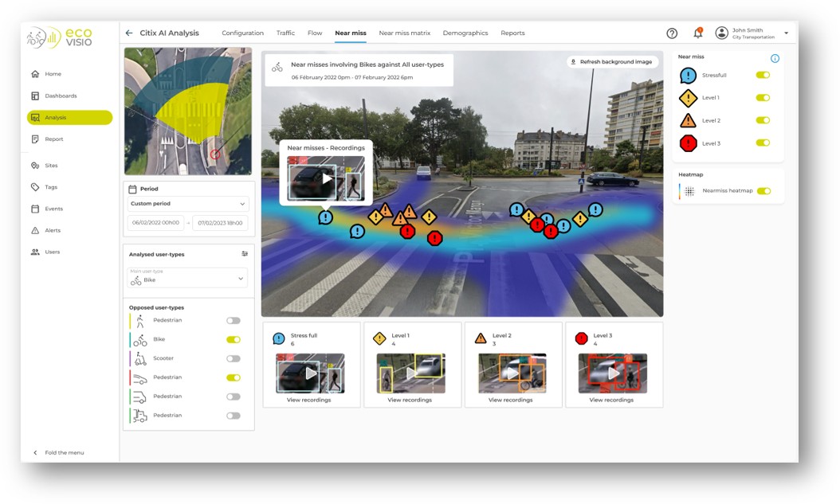Screen dimensions: 840x504
Task: Open the Dashboards sidebar item
Action: (x=61, y=96)
